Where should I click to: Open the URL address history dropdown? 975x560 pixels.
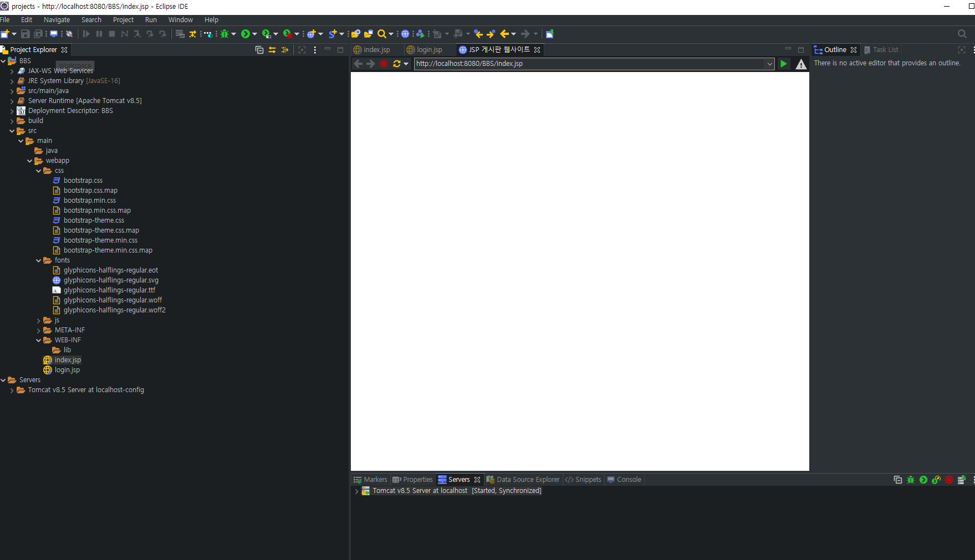[769, 64]
